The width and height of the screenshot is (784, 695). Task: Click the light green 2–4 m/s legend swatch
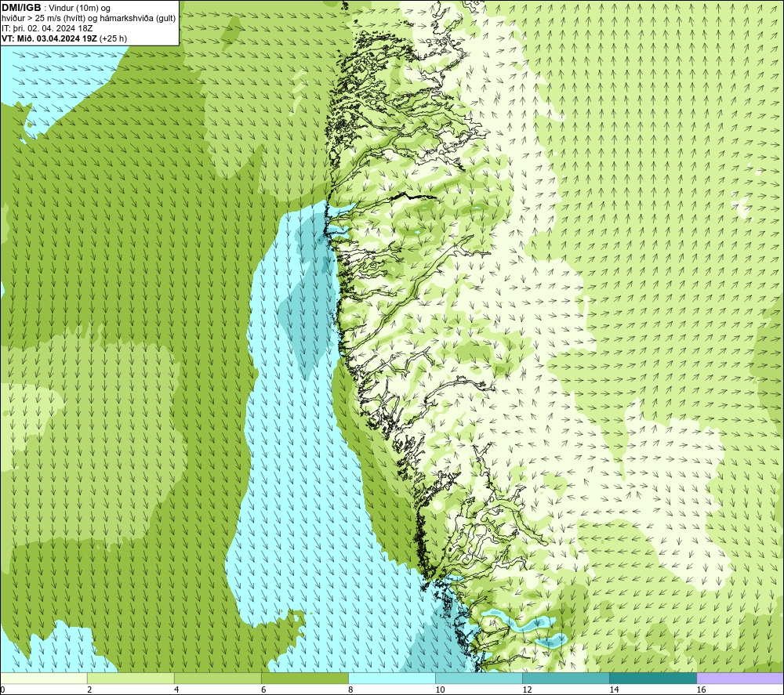coord(131,678)
